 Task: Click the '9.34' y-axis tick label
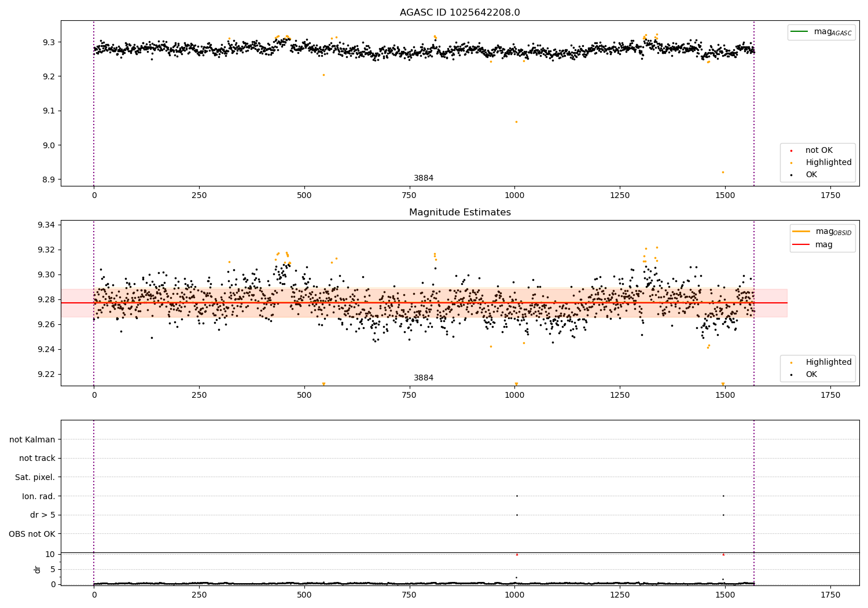(x=47, y=225)
